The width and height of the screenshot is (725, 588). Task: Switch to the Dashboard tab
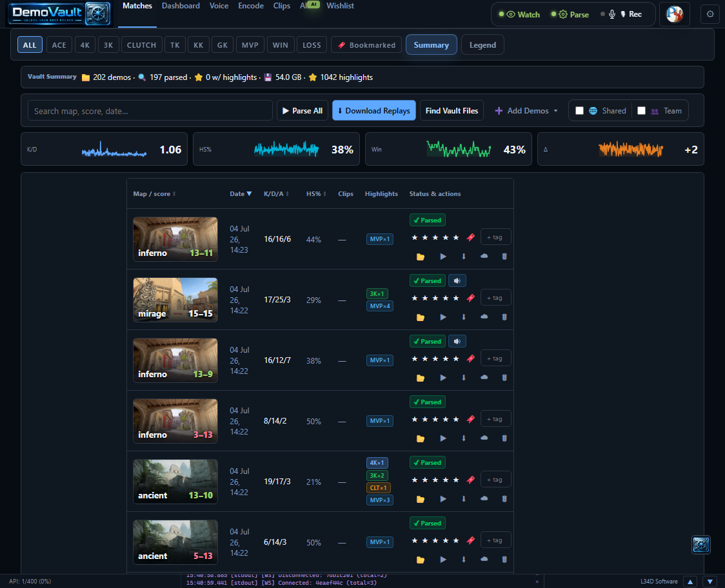[181, 6]
